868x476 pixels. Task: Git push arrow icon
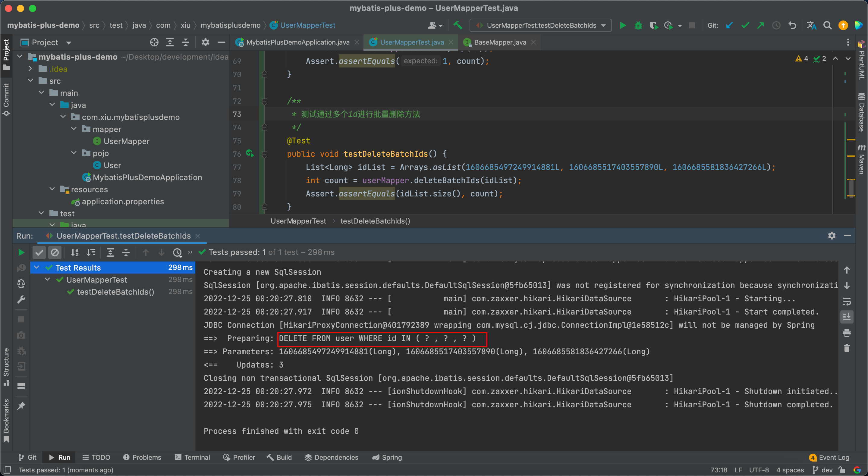coord(760,25)
